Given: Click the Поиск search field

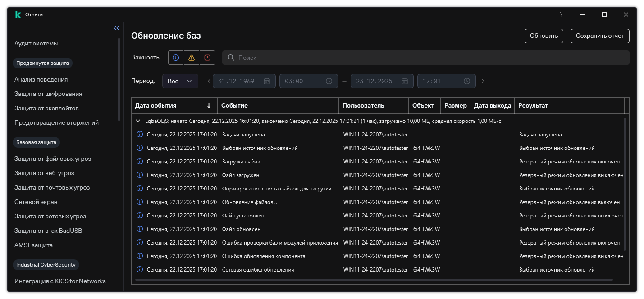Looking at the screenshot, I should (426, 58).
